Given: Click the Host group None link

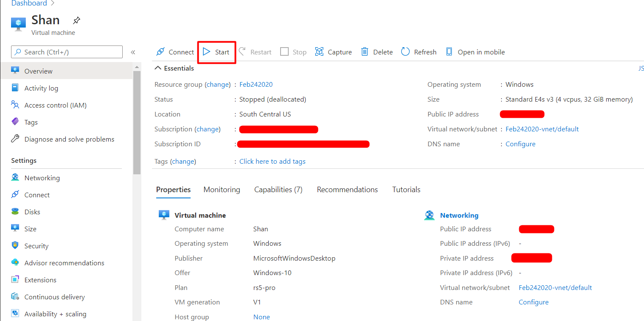Looking at the screenshot, I should (262, 317).
